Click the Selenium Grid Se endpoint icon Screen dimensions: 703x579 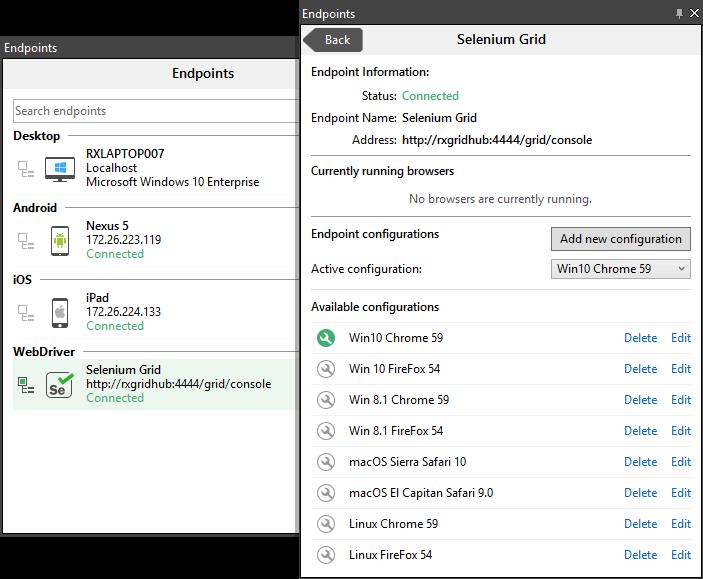click(59, 384)
